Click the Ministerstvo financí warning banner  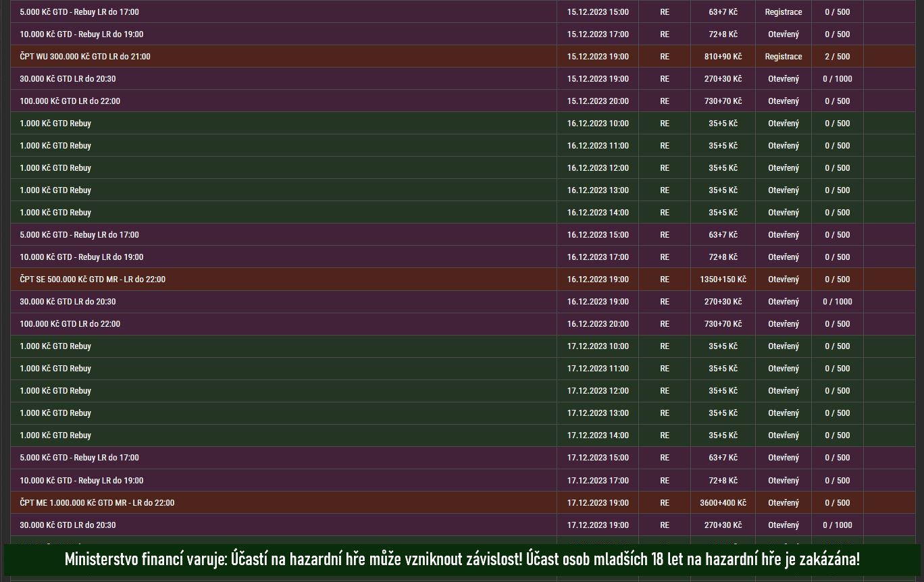click(x=462, y=560)
